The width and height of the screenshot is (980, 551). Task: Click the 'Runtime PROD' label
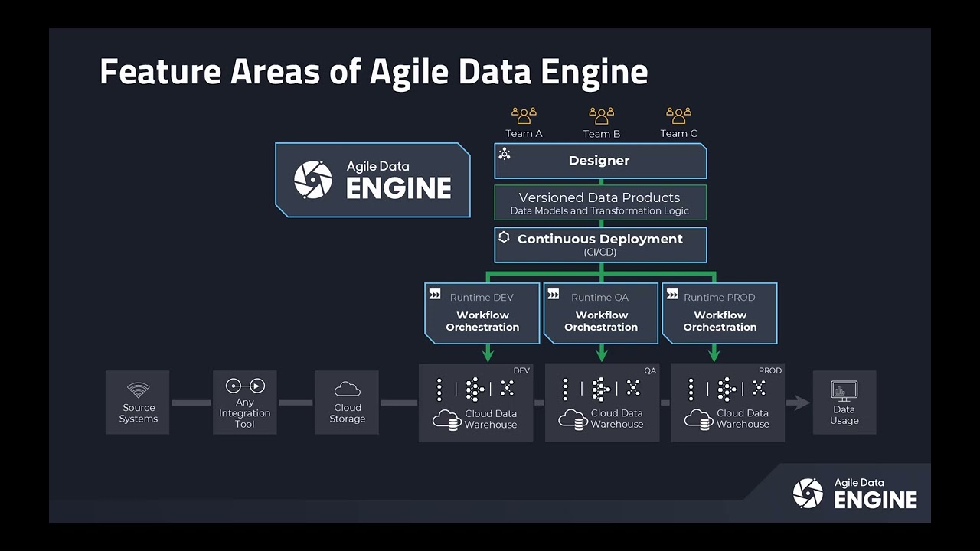[720, 298]
